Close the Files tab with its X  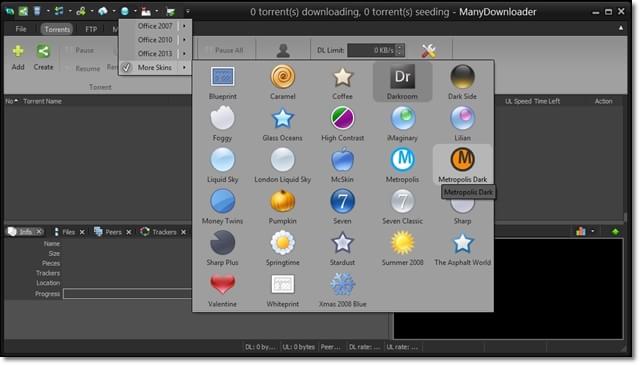[82, 232]
